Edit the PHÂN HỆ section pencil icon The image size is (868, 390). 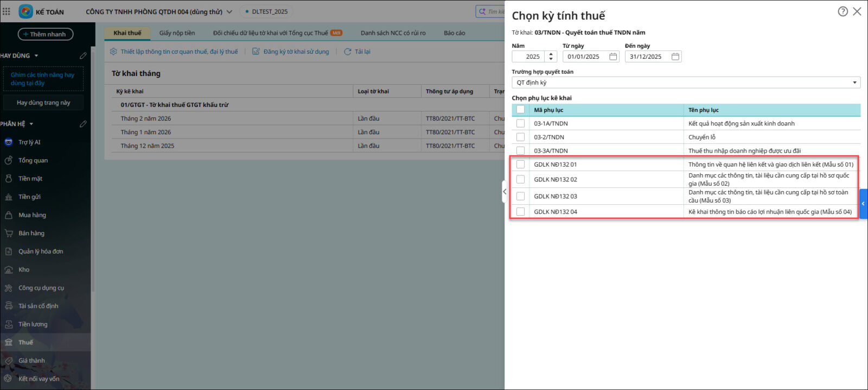pyautogui.click(x=83, y=124)
